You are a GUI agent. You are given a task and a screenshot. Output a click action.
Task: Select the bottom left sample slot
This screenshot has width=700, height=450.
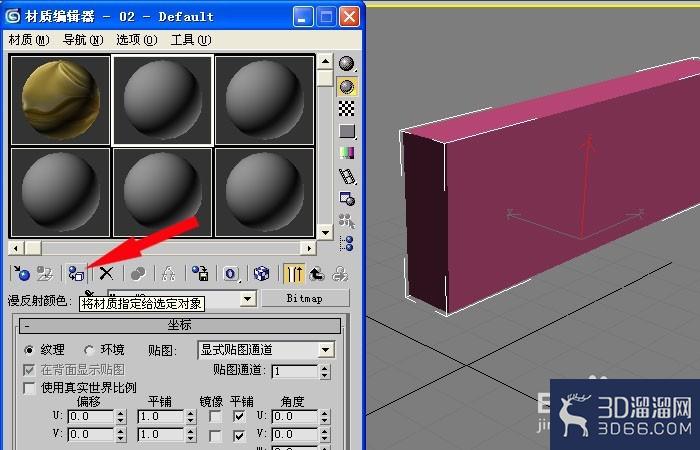[60, 192]
